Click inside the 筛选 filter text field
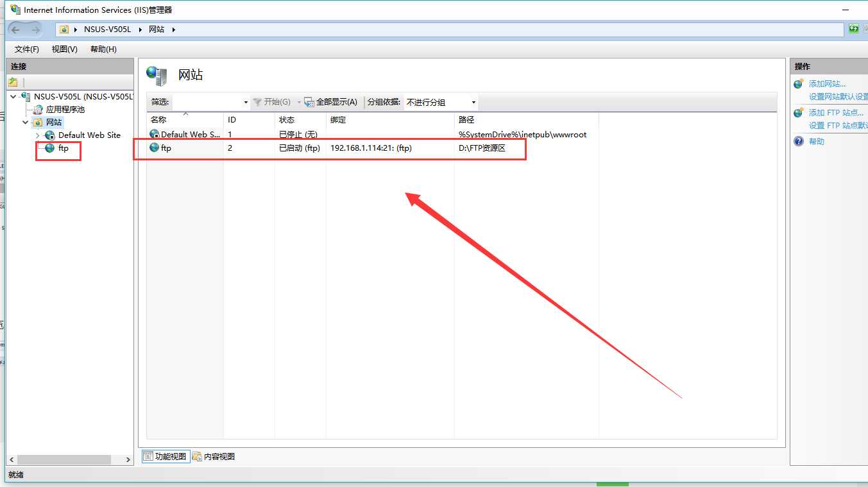 point(207,103)
